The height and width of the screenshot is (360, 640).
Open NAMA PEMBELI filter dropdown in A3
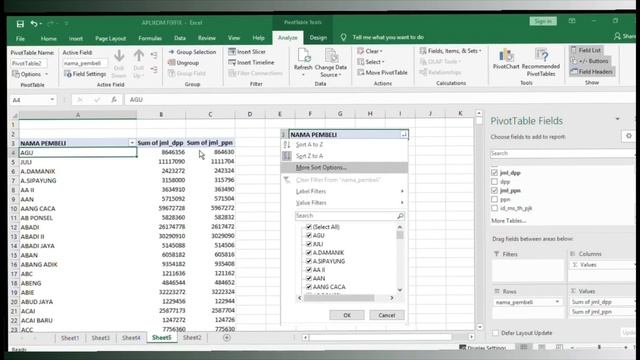tap(132, 143)
